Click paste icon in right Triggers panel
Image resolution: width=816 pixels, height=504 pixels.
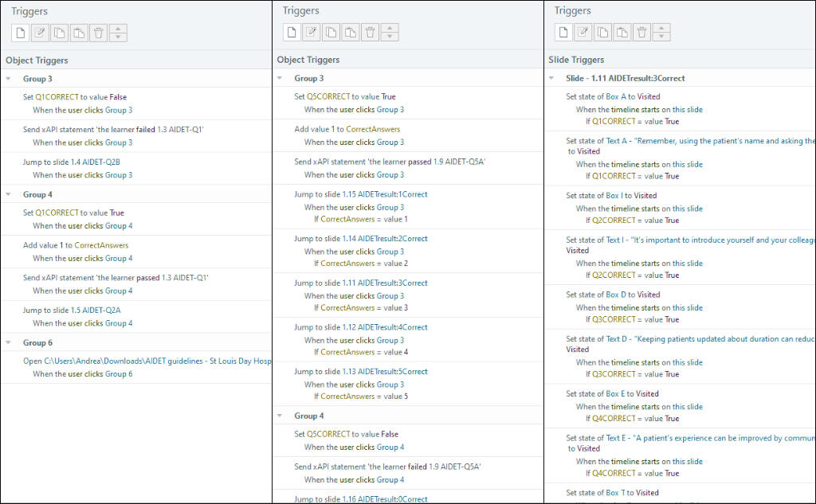click(622, 33)
